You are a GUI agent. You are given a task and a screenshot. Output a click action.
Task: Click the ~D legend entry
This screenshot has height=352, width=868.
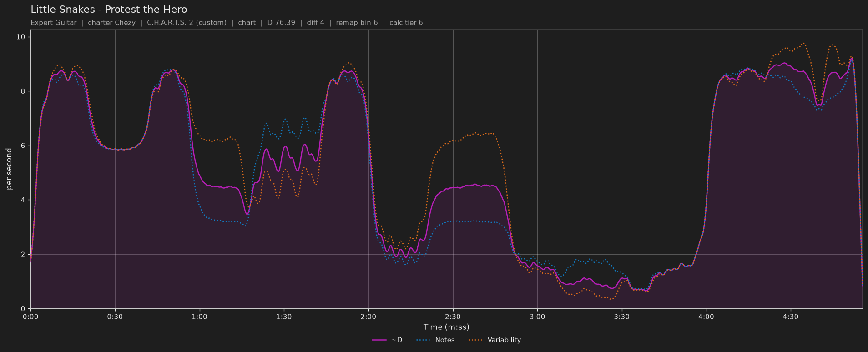coord(387,340)
